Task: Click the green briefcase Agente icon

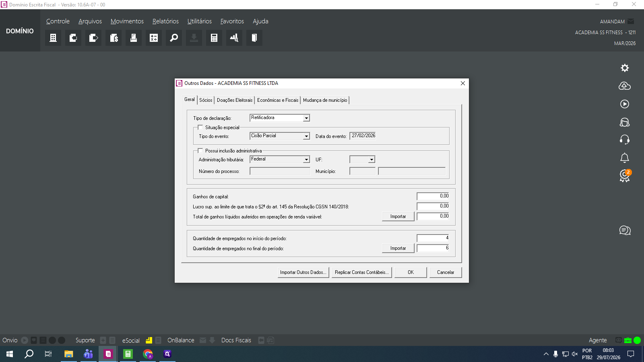Action: click(x=628, y=340)
